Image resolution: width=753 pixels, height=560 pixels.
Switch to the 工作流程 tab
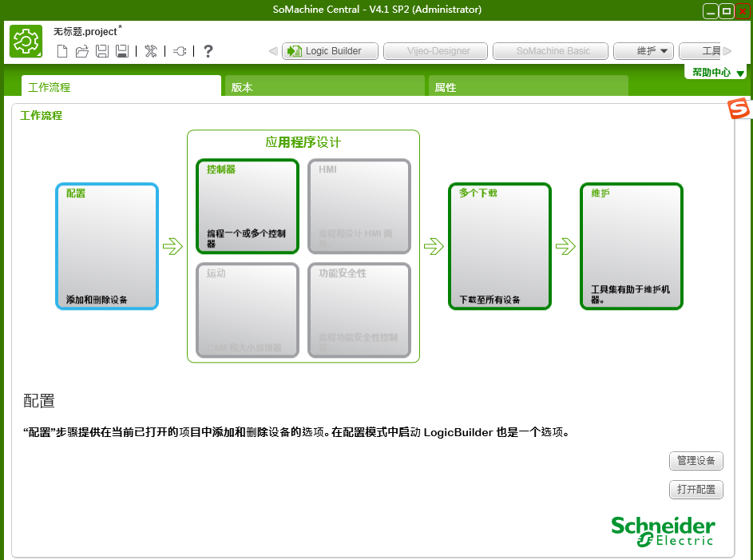pyautogui.click(x=121, y=86)
